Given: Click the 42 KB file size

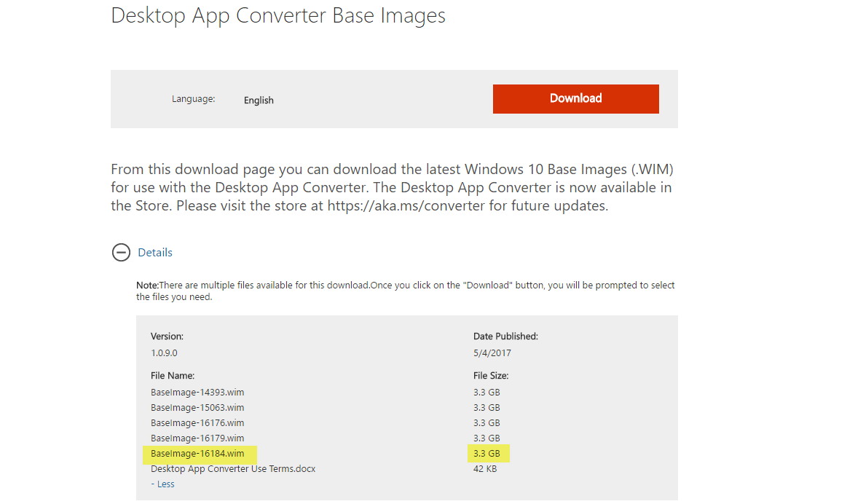Looking at the screenshot, I should (485, 468).
